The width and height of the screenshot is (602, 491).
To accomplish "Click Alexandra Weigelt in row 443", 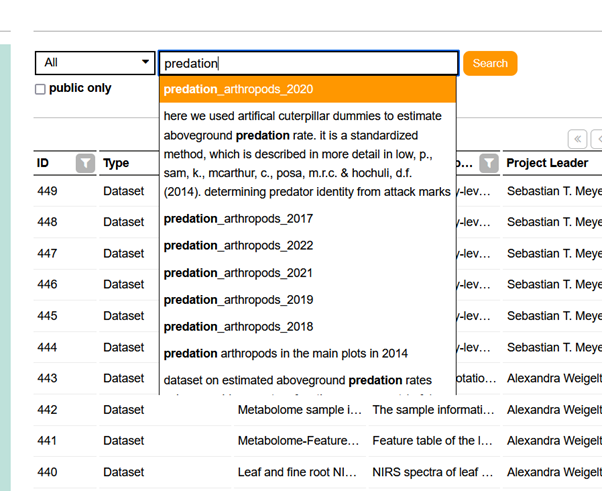I will pyautogui.click(x=554, y=379).
